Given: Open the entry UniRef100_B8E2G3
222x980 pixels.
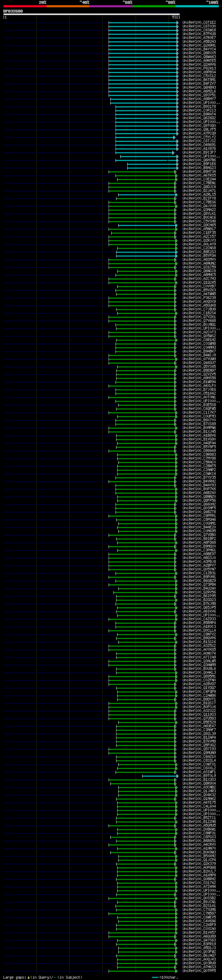Looking at the screenshot, I should pyautogui.click(x=199, y=252).
